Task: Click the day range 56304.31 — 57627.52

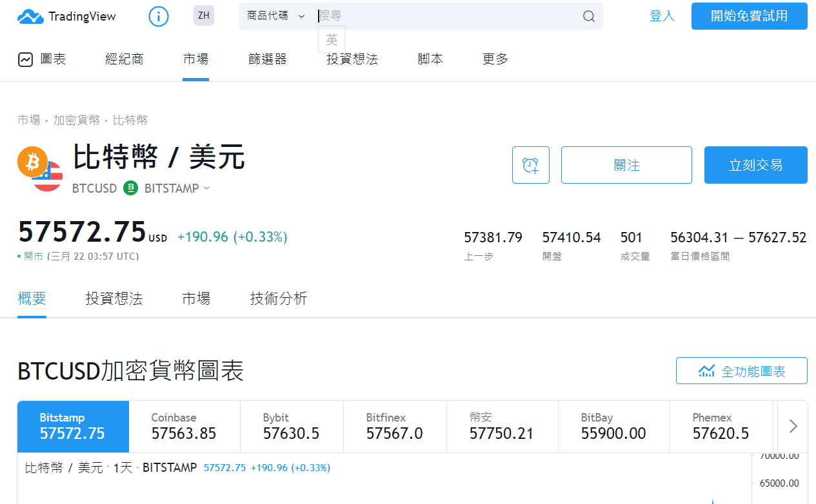Action: click(739, 237)
